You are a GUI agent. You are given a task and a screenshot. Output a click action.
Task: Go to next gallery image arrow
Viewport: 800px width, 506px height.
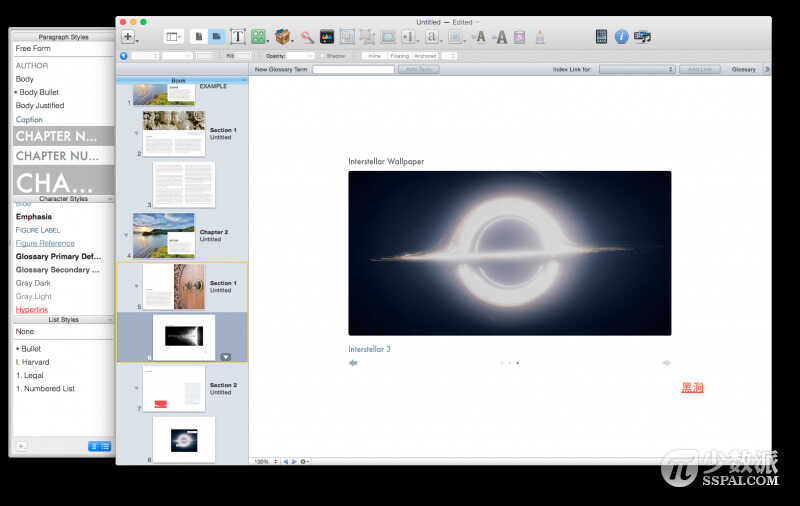coord(666,363)
